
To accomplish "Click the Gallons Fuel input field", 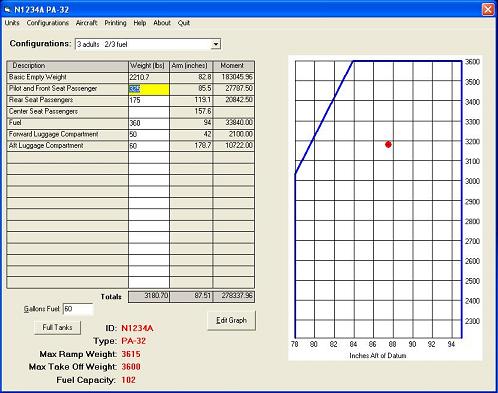I will tap(78, 309).
